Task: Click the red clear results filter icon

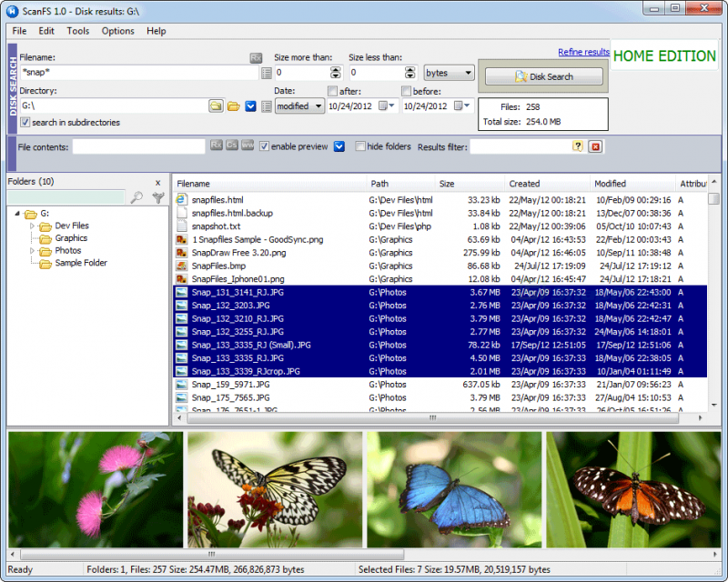Action: click(x=595, y=146)
